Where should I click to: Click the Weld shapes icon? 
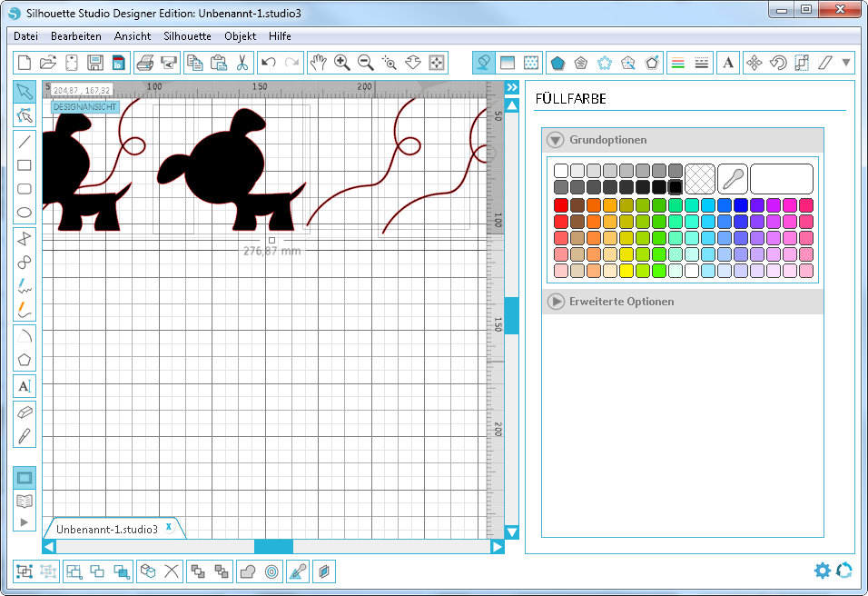[x=248, y=571]
